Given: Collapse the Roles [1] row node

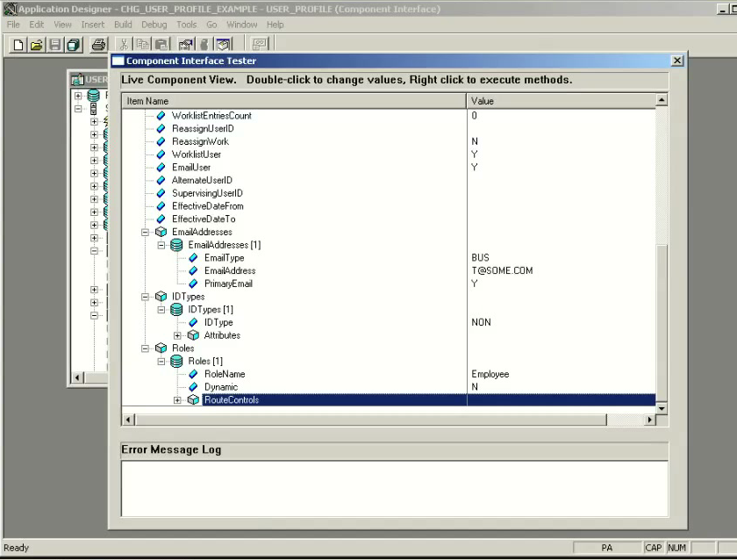Looking at the screenshot, I should (161, 362).
